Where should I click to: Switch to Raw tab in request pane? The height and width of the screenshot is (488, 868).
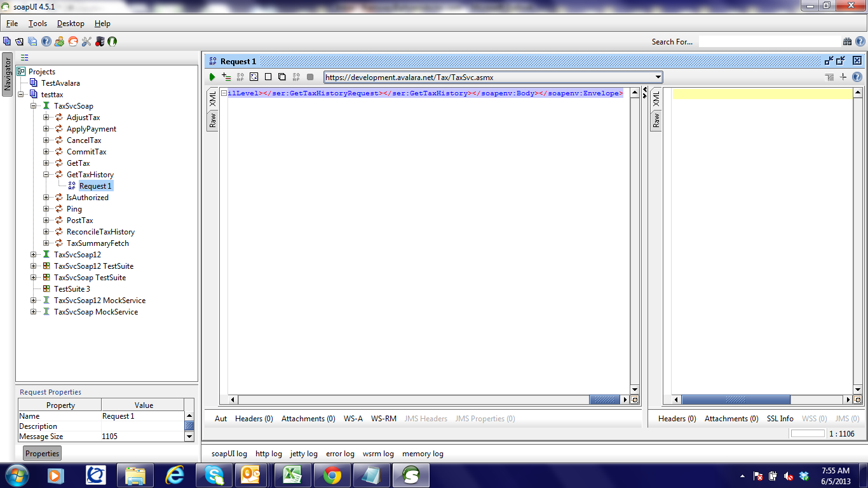pyautogui.click(x=212, y=119)
